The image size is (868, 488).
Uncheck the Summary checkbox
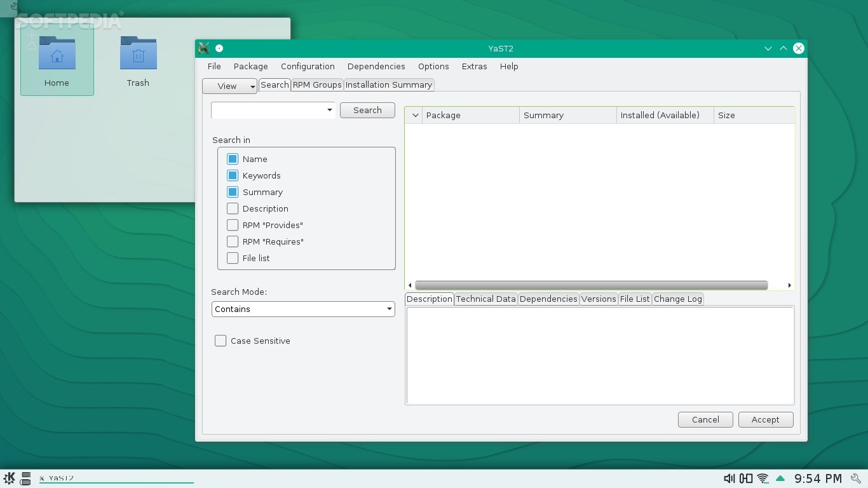point(233,192)
